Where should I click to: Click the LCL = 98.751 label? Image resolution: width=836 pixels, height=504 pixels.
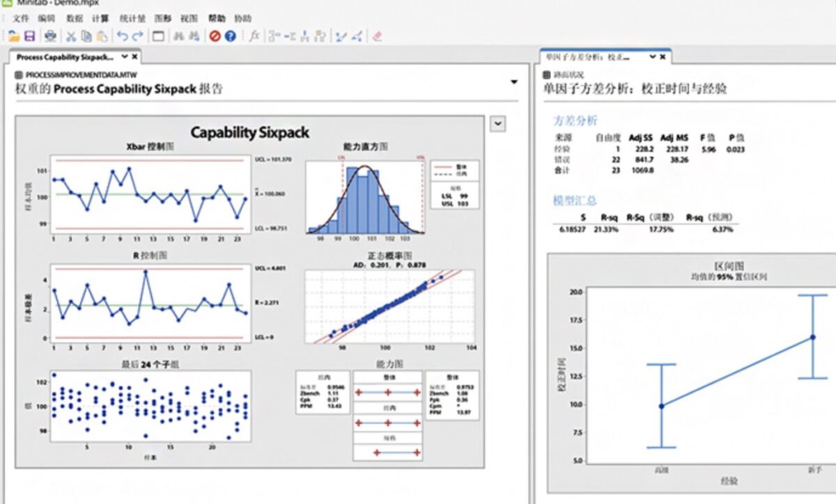coord(272,228)
